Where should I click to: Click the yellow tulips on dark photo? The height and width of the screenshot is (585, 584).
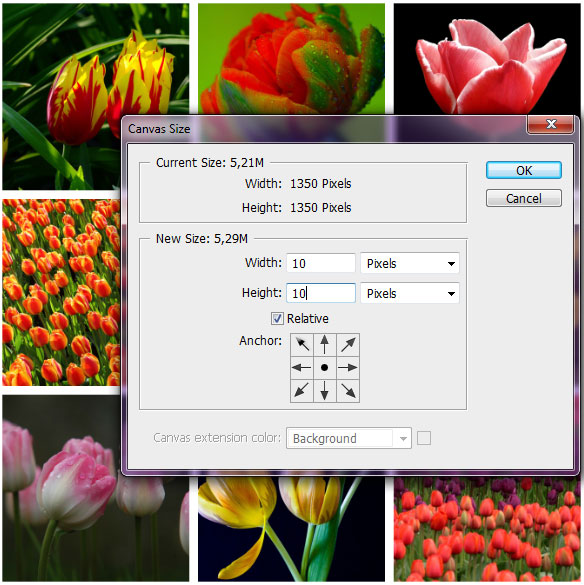pyautogui.click(x=291, y=529)
